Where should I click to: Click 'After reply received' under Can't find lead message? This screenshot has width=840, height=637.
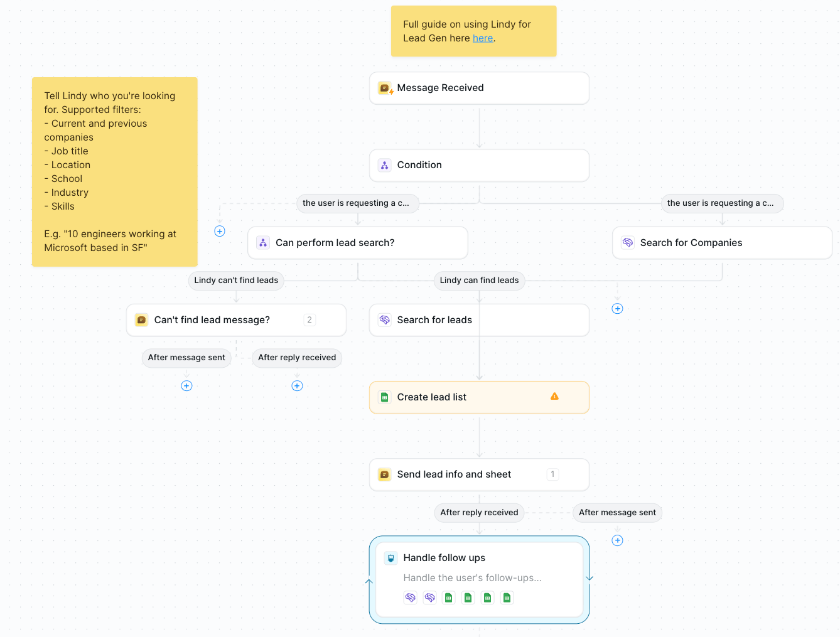coord(297,358)
